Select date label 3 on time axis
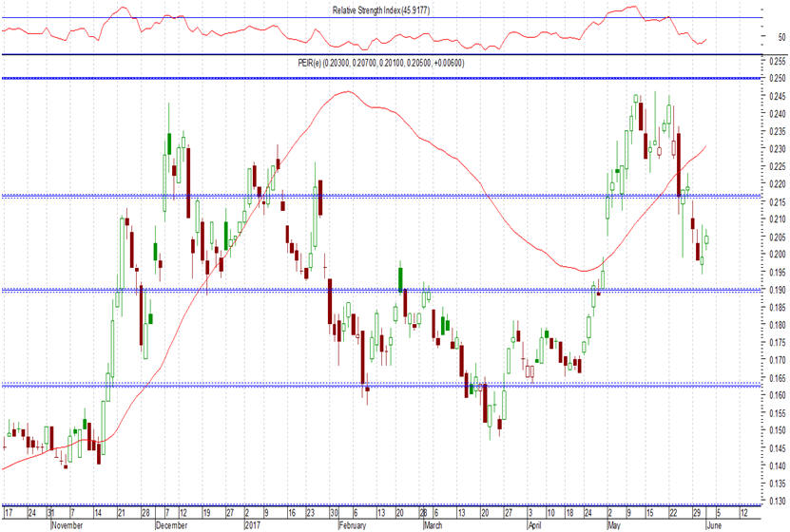 (x=530, y=513)
